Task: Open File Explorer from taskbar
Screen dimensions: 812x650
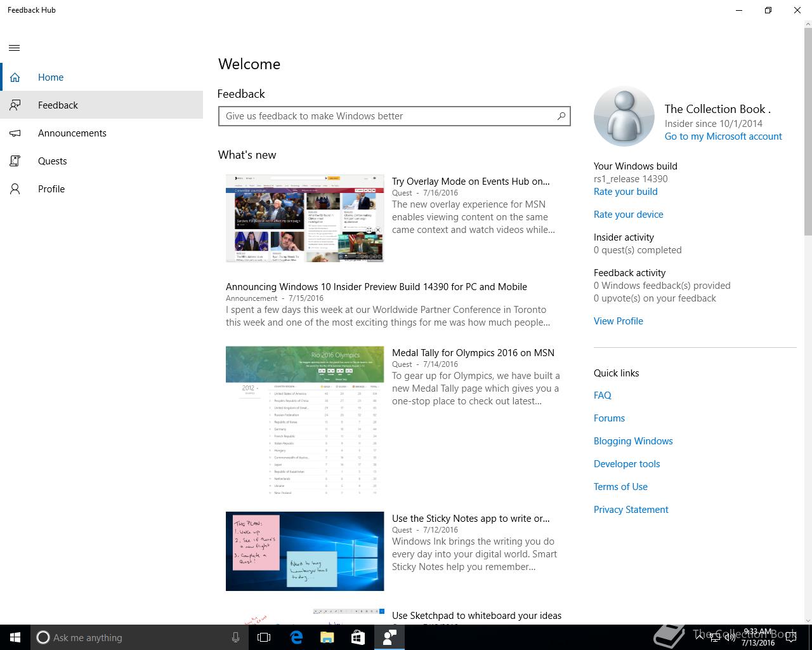Action: click(327, 637)
